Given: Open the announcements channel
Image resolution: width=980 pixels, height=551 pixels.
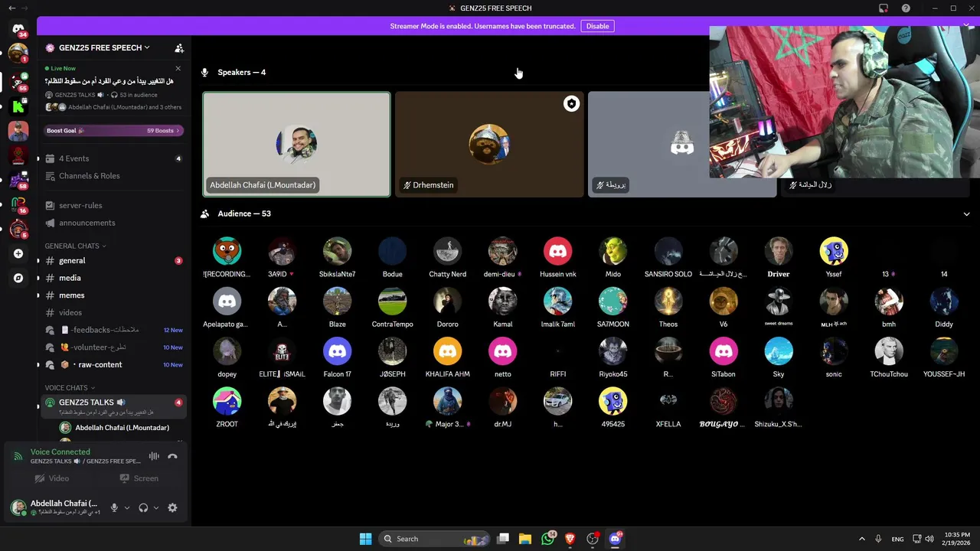Looking at the screenshot, I should coord(113,223).
